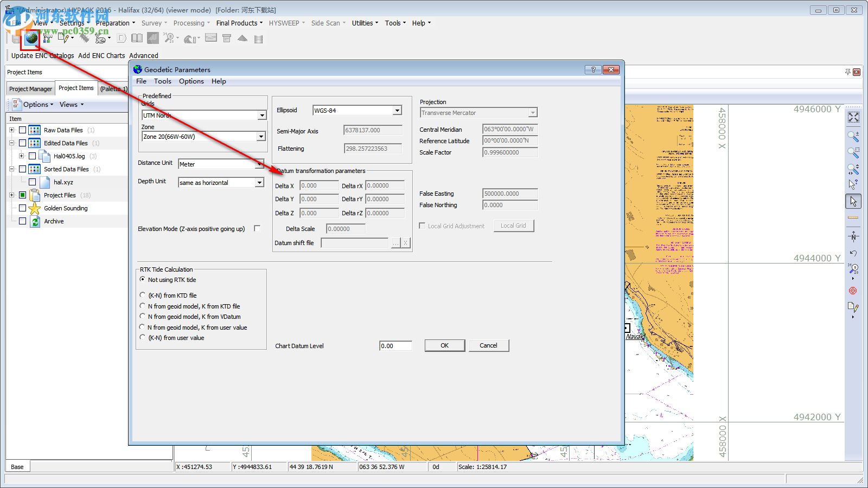868x488 pixels.
Task: Tick the Golden Sounding checkbox
Action: [x=22, y=208]
